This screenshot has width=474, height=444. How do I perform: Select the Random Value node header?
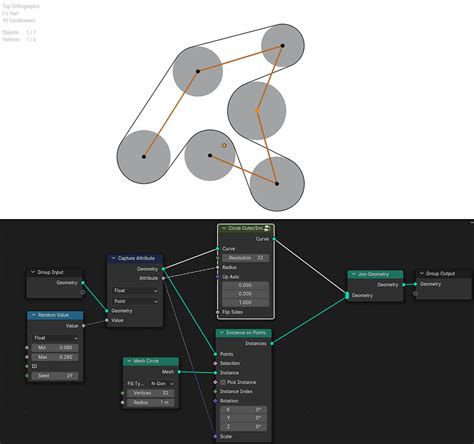tap(55, 315)
